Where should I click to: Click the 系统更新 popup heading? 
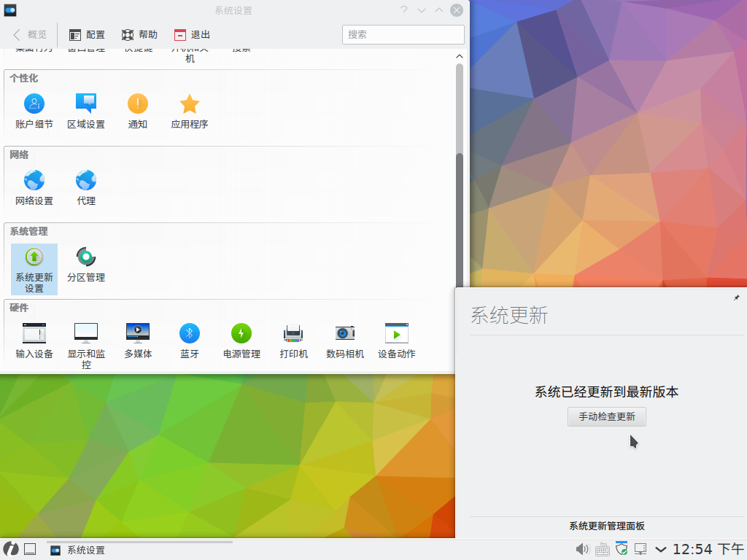tap(509, 315)
